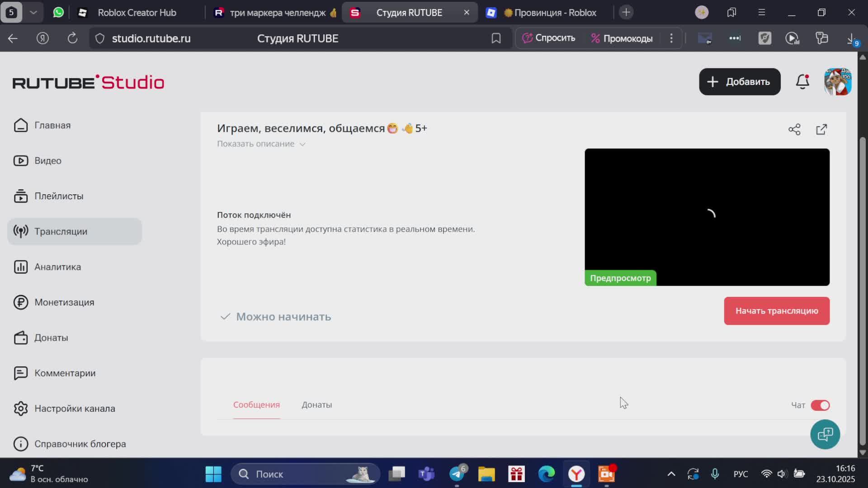Click the share icon next to the stream title

(x=795, y=129)
